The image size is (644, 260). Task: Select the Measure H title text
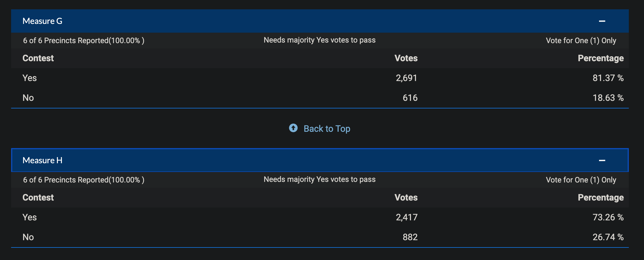[42, 160]
